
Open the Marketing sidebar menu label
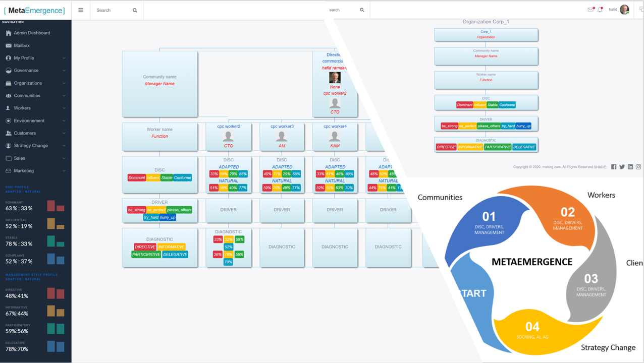(24, 171)
